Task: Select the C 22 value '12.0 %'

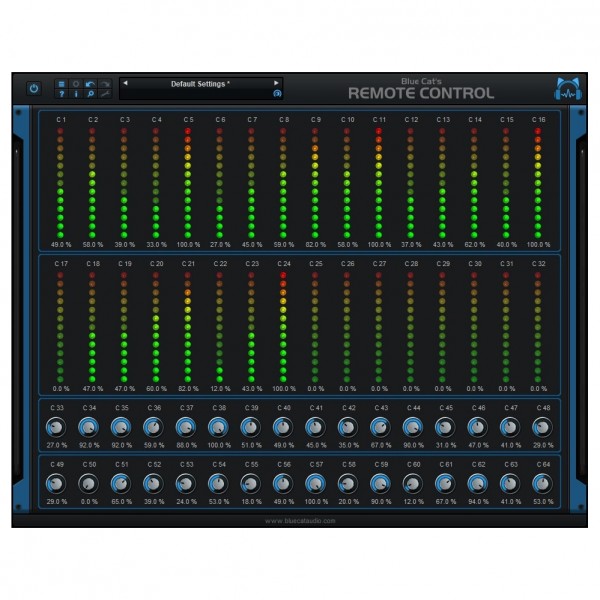Action: click(220, 389)
